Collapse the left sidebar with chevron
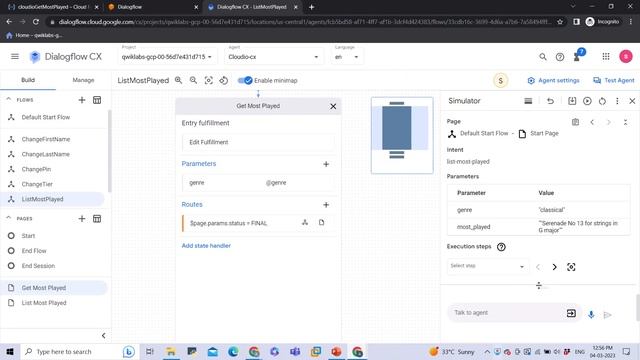 click(104, 336)
